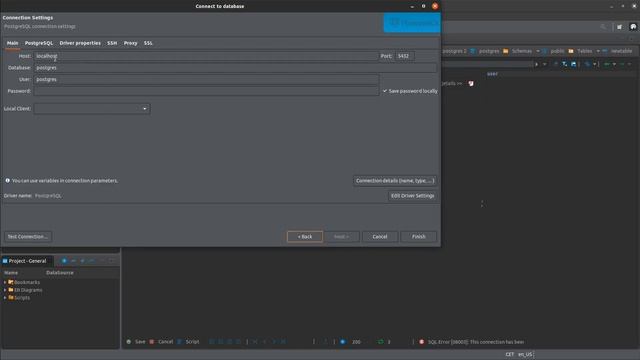Click the DBeaver perspective icon at top right
The image size is (640, 360).
(x=633, y=27)
